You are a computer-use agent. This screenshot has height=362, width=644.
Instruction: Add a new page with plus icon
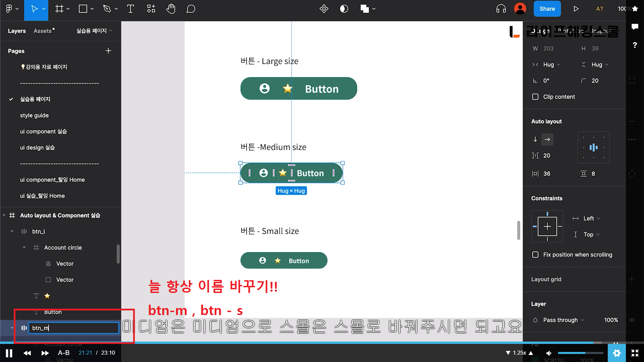click(x=108, y=51)
